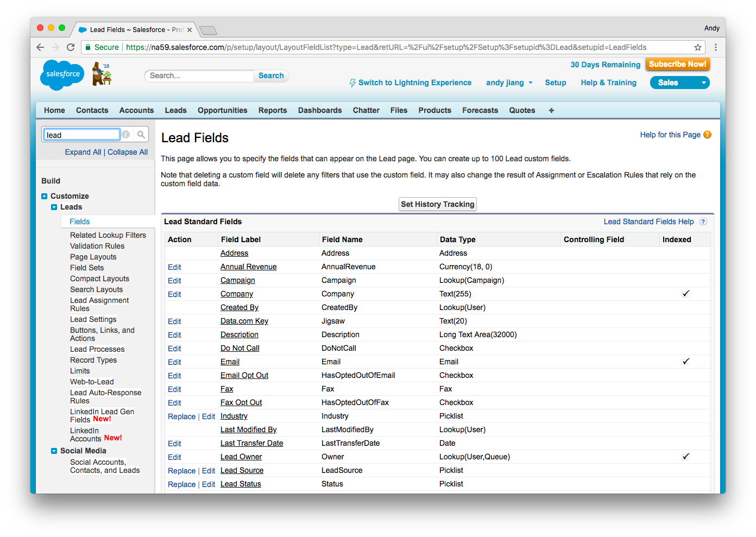Click the orange Help for this Page question icon
756x537 pixels.
pos(707,135)
